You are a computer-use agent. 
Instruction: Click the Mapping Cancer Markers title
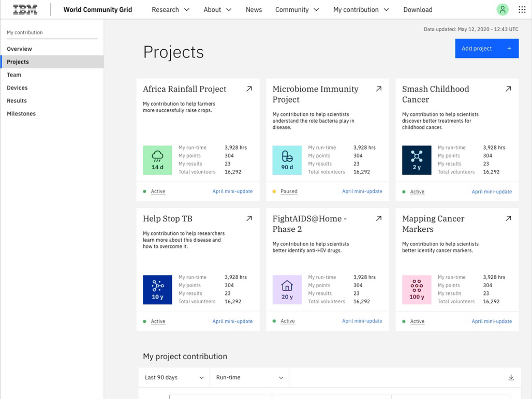pyautogui.click(x=433, y=224)
